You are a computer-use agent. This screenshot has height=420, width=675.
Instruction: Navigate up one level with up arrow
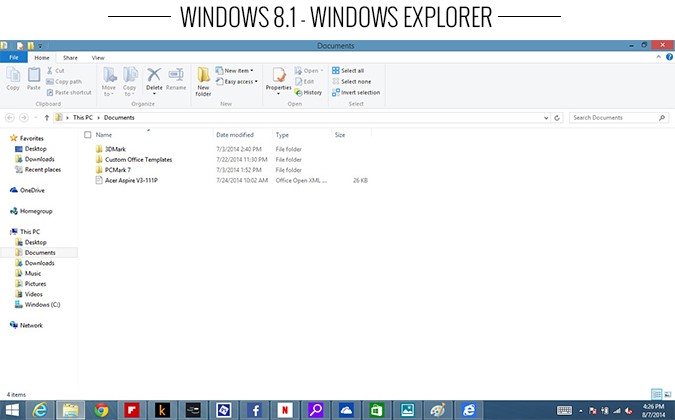pyautogui.click(x=46, y=117)
